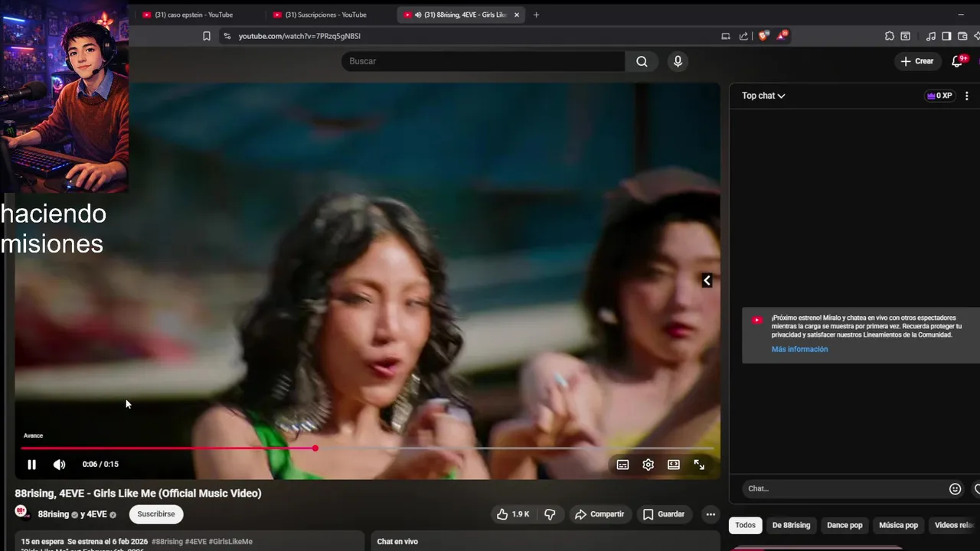Click the streamer avatar webcam overlay
Viewport: 980px width, 551px height.
point(64,96)
